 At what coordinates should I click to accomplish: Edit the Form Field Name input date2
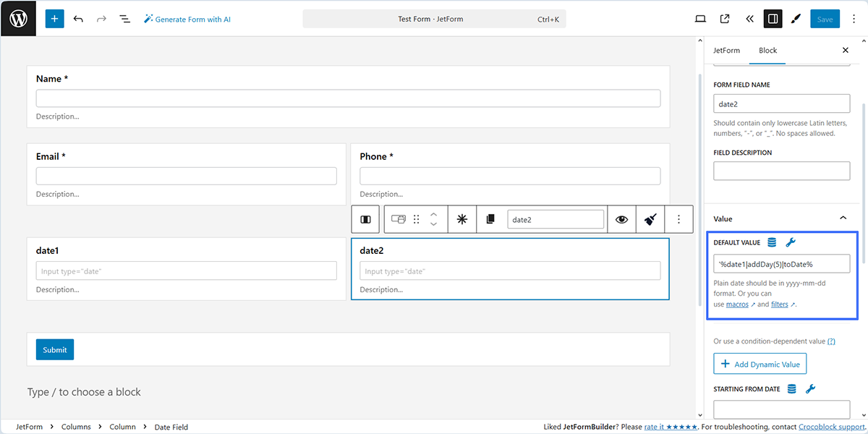[x=781, y=104]
